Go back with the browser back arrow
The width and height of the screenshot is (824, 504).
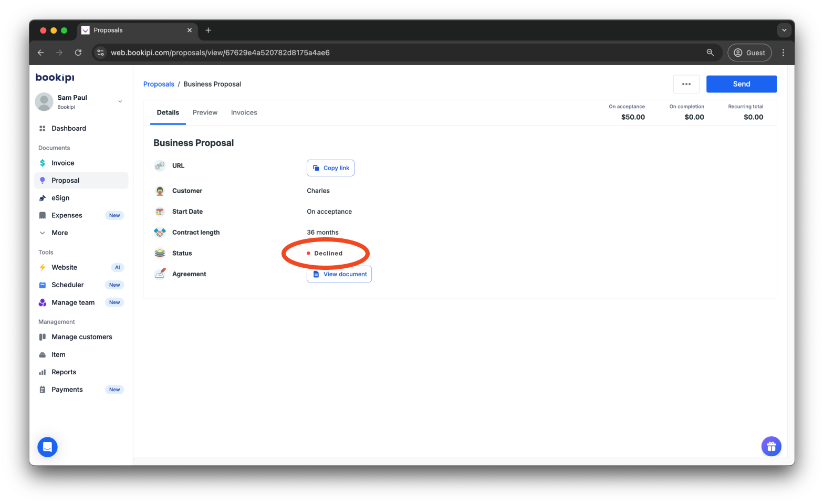point(41,52)
